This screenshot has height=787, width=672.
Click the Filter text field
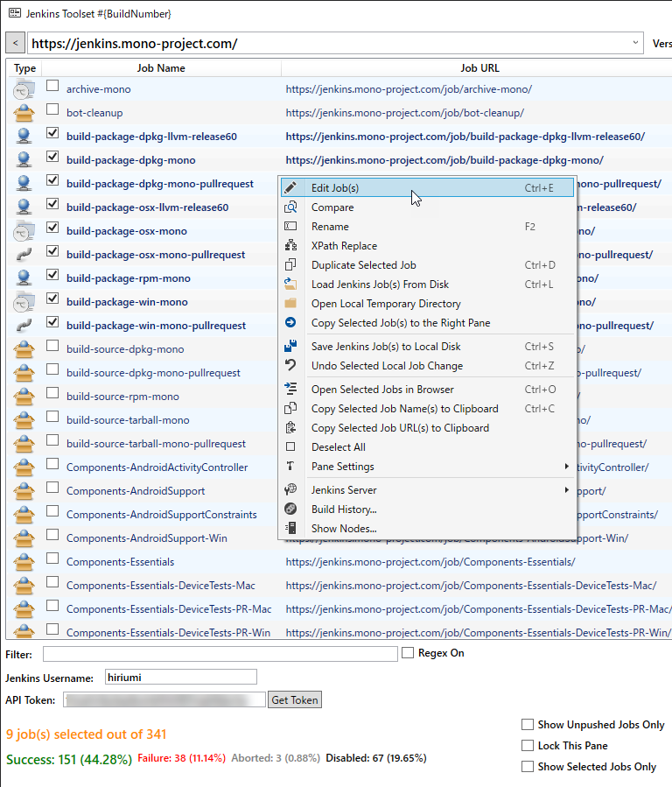tap(220, 654)
